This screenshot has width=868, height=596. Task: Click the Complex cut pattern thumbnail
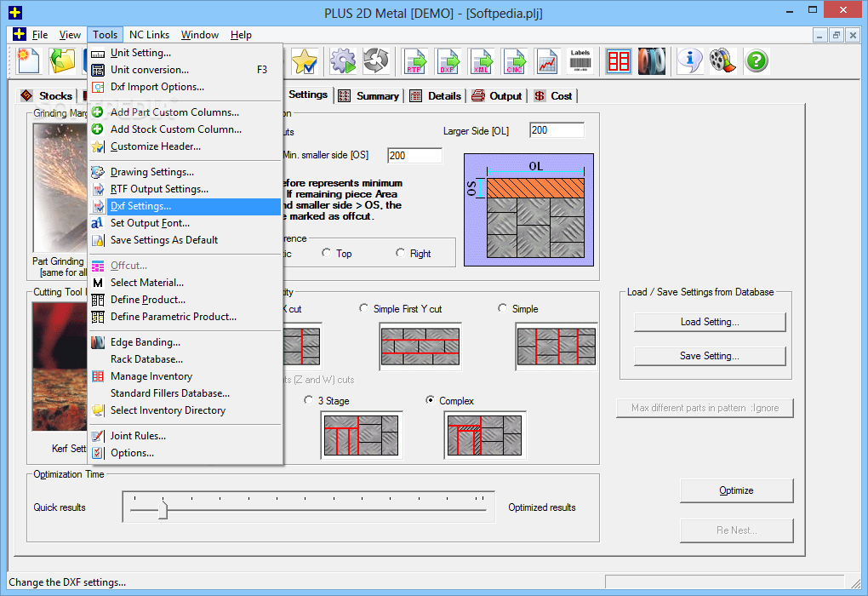(x=484, y=435)
